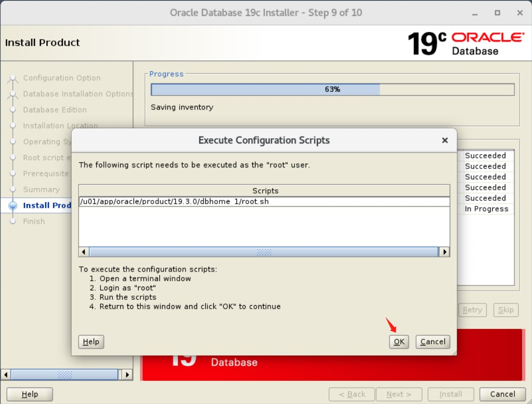Select Installation Location step in sidebar

61,126
